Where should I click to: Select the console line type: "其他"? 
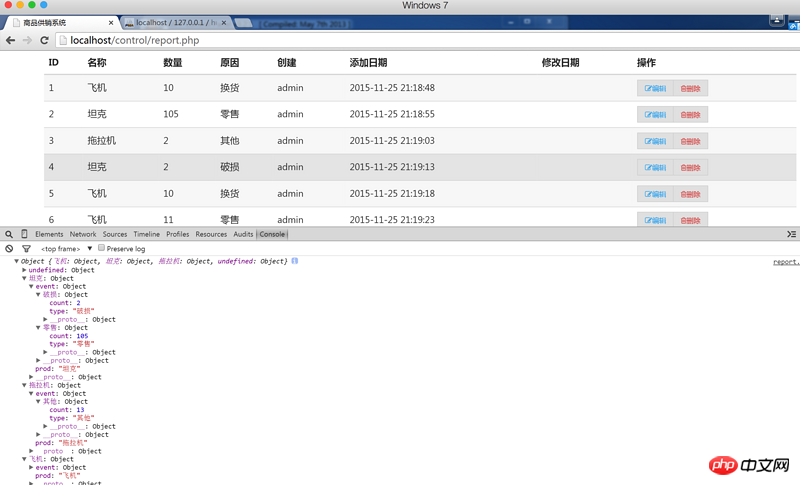tap(72, 418)
